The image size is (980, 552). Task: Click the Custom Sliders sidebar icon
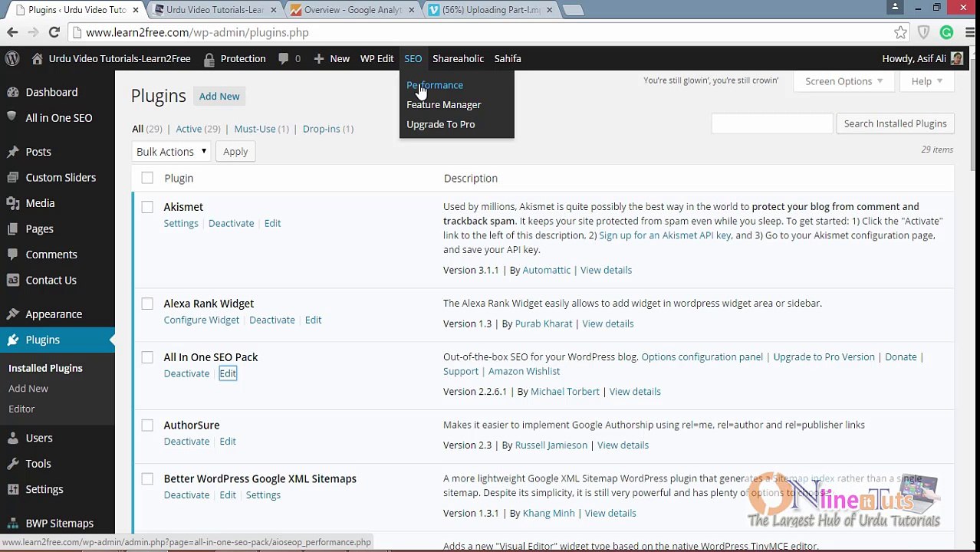tap(12, 177)
